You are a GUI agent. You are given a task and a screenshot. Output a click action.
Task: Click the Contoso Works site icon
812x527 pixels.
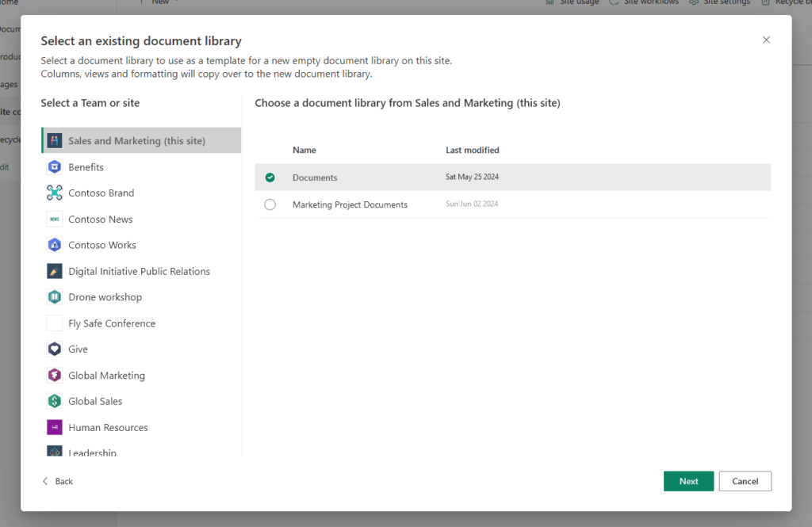point(55,245)
